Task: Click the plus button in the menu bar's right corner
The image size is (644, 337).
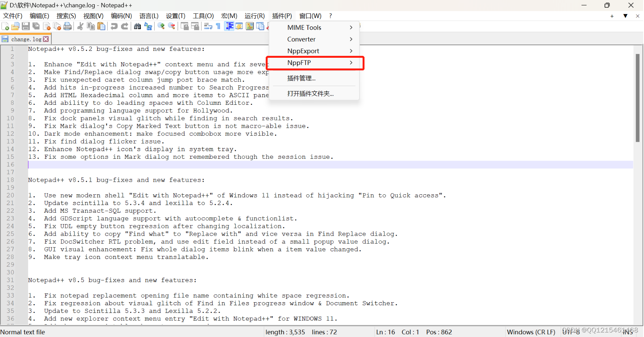Action: click(612, 16)
